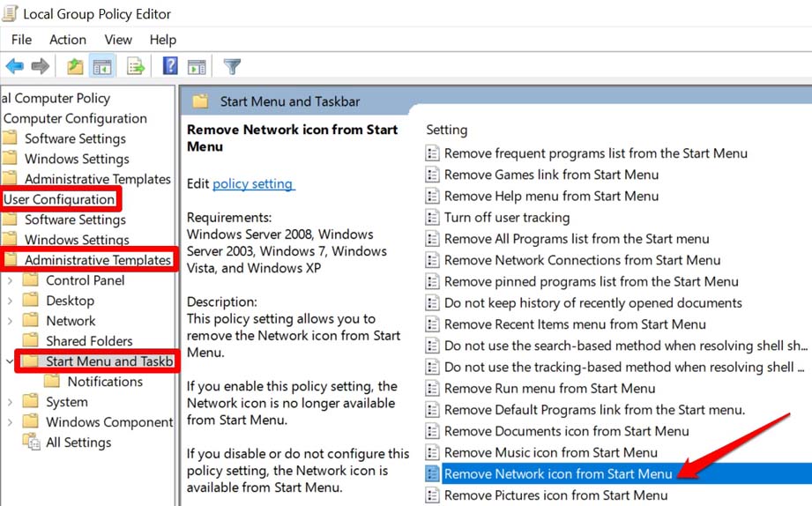The width and height of the screenshot is (812, 506).
Task: Select Remove Network icon from Start Menu
Action: (x=558, y=474)
